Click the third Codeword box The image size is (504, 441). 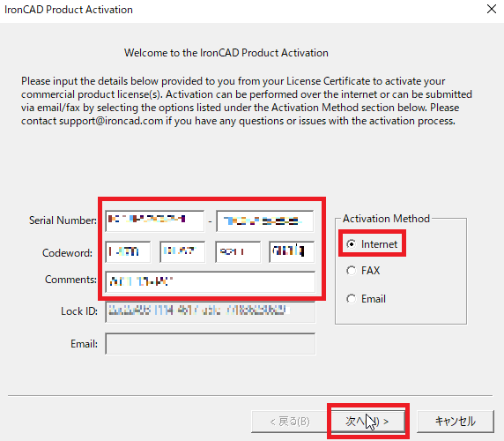pyautogui.click(x=238, y=252)
